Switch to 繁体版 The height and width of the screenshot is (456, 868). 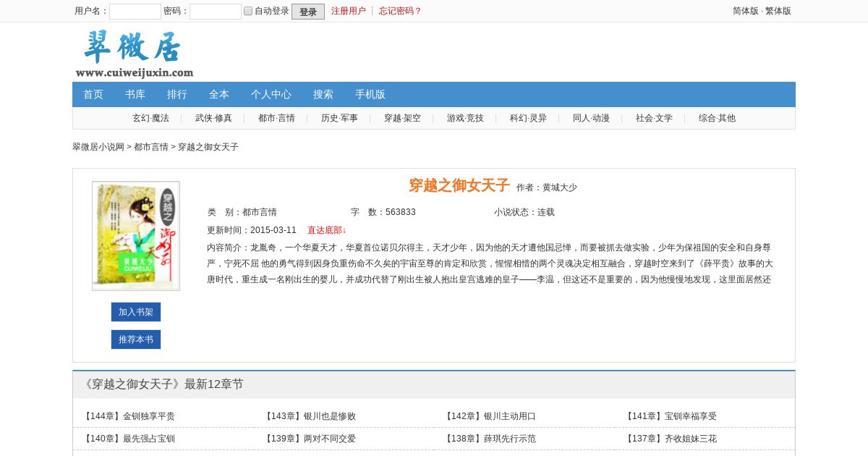tap(778, 11)
